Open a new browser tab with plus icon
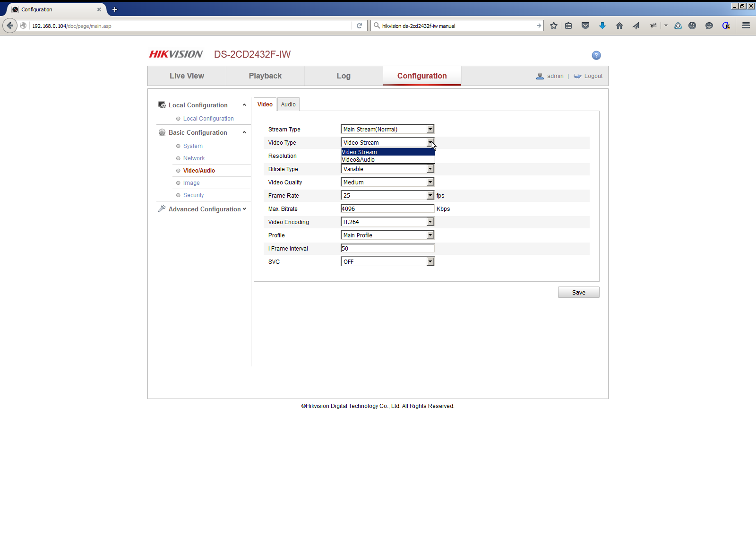This screenshot has width=756, height=556. coord(114,9)
